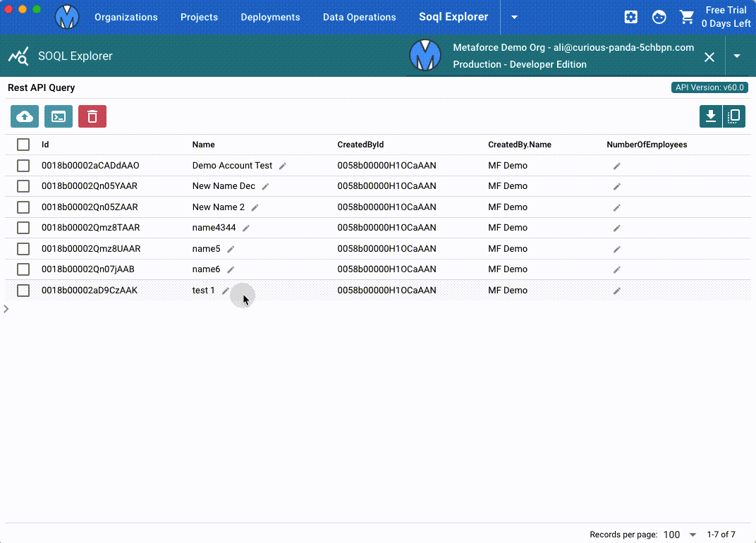Edit the name pencil for New Name 2
756x543 pixels.
pos(255,207)
